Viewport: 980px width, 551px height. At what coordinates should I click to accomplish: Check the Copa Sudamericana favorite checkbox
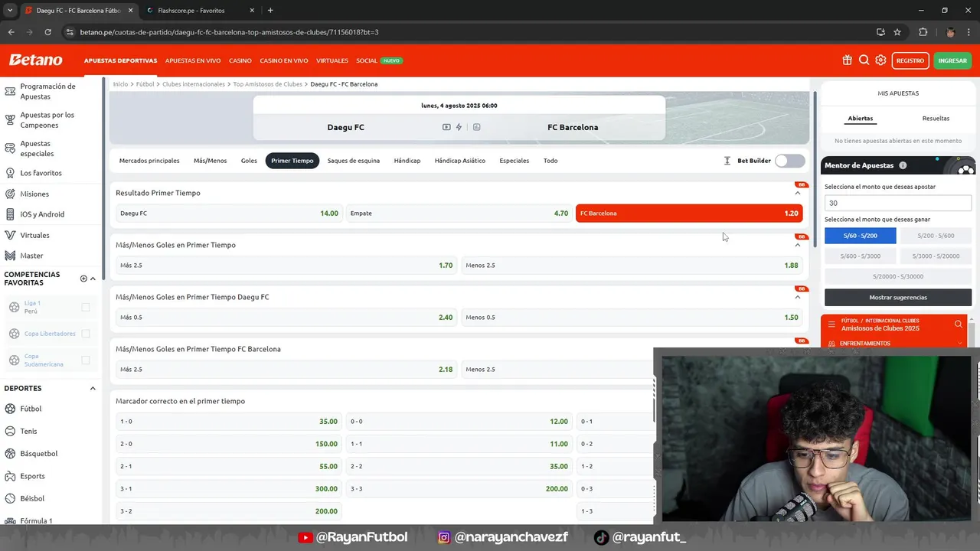[x=86, y=360]
